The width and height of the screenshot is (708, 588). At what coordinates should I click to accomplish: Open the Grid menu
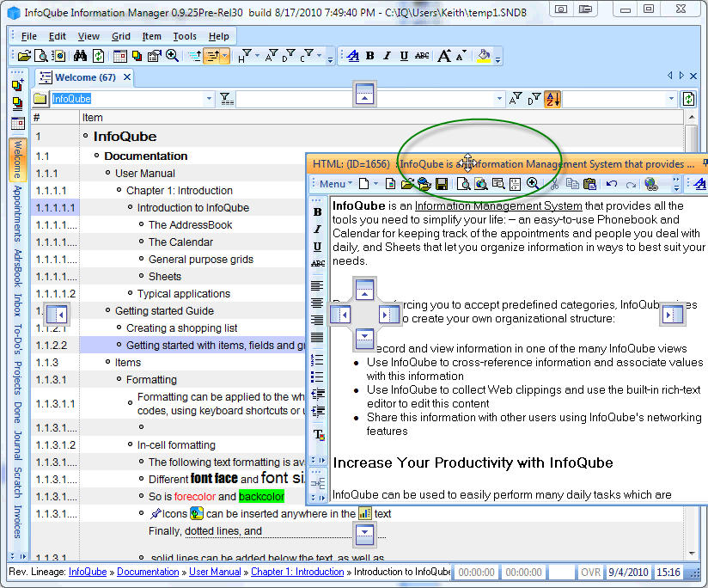pyautogui.click(x=121, y=37)
